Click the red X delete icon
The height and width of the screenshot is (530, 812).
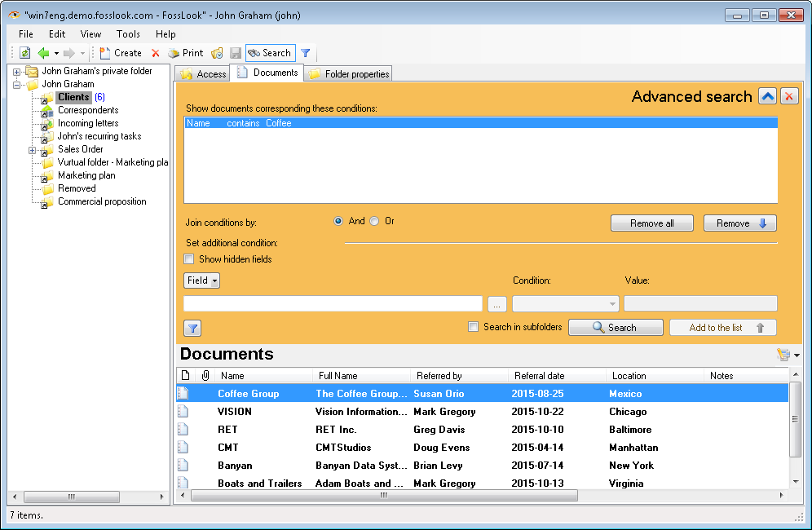click(x=156, y=53)
